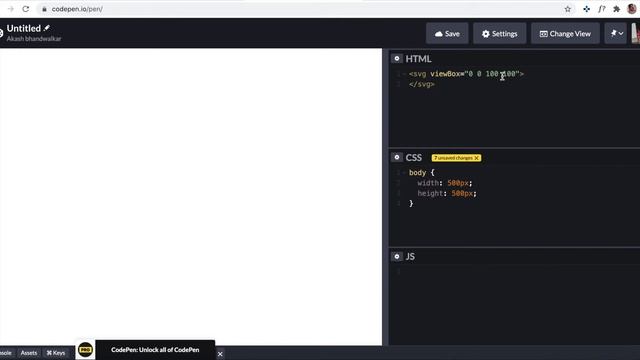Image resolution: width=640 pixels, height=360 pixels.
Task: Click the first empty JS editor line
Action: pos(514,271)
